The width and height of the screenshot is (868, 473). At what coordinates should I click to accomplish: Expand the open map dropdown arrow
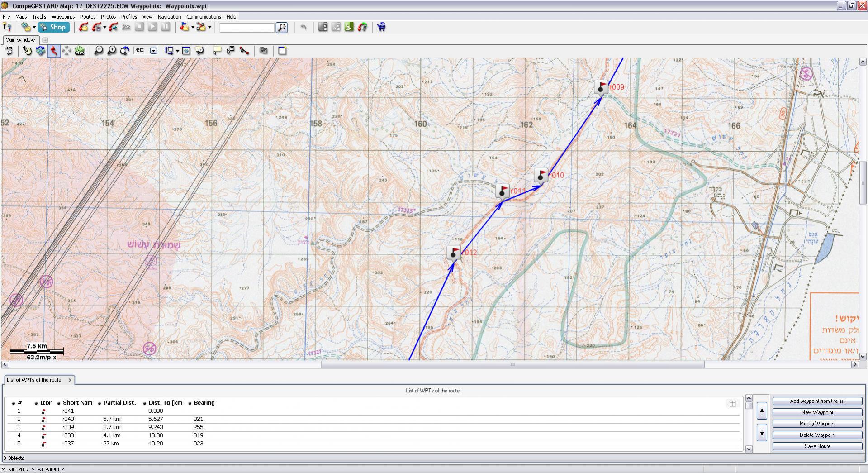click(x=34, y=27)
